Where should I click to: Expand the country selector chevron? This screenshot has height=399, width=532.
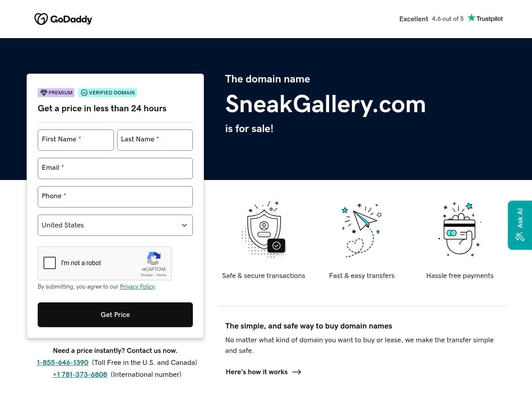[184, 225]
